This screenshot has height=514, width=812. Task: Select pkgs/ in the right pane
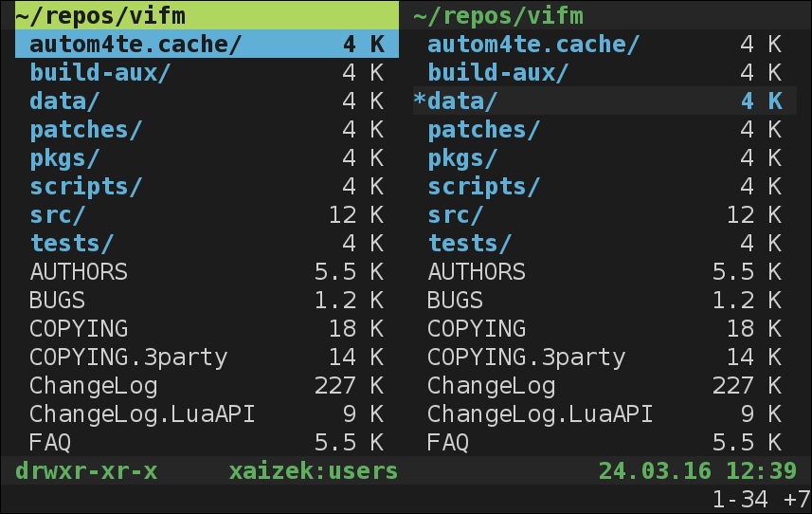click(x=604, y=158)
